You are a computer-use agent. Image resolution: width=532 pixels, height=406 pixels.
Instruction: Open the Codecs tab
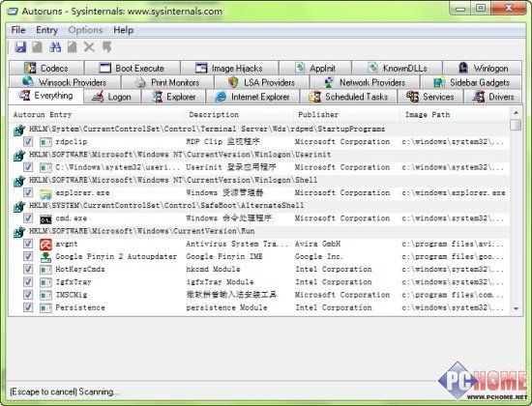click(x=46, y=69)
